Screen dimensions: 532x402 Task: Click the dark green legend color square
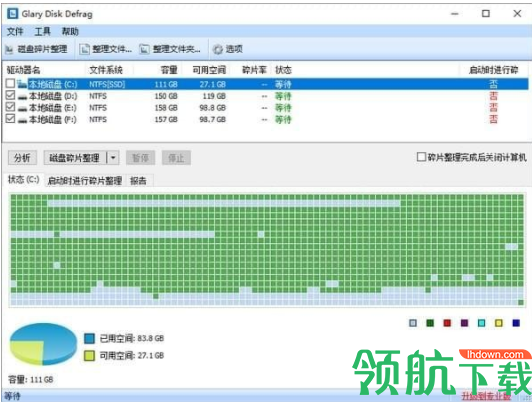[x=430, y=323]
